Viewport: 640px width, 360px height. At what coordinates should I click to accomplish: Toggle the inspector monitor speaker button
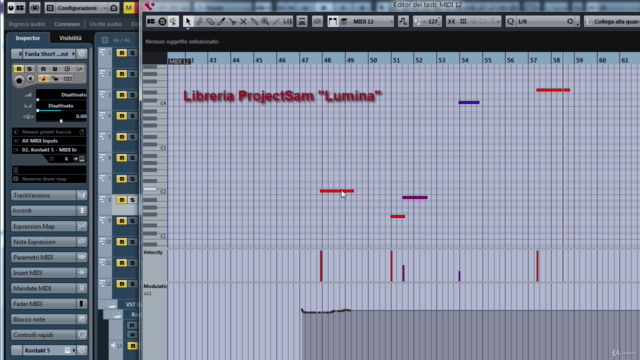coord(31,79)
